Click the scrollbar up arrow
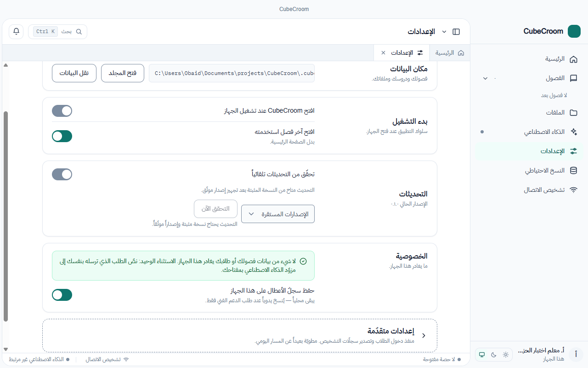588x368 pixels. (6, 65)
